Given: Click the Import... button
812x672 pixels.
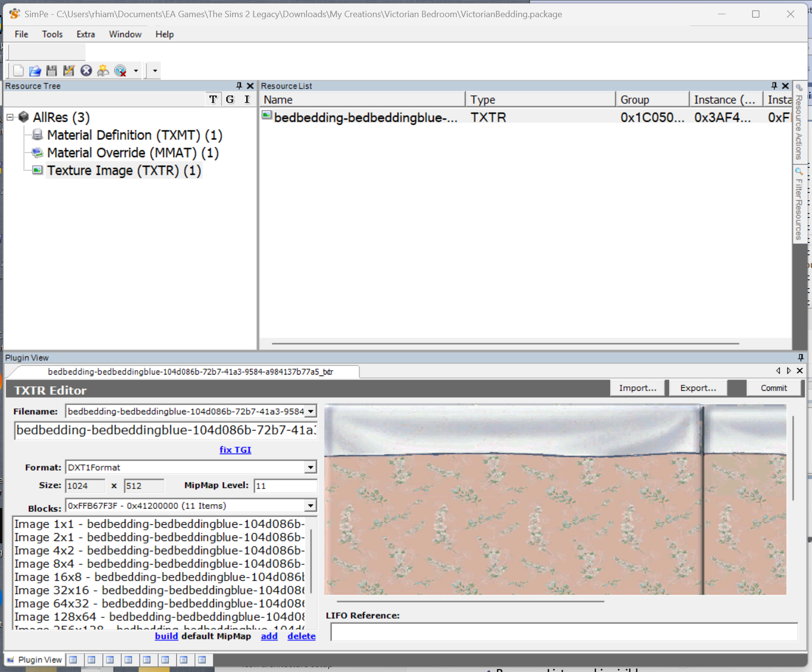Looking at the screenshot, I should (637, 388).
